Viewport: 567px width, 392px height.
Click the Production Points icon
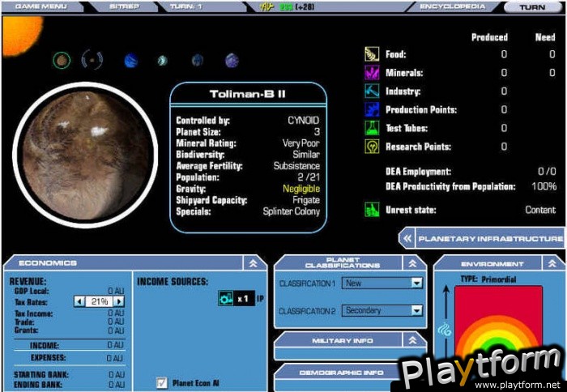pyautogui.click(x=372, y=109)
